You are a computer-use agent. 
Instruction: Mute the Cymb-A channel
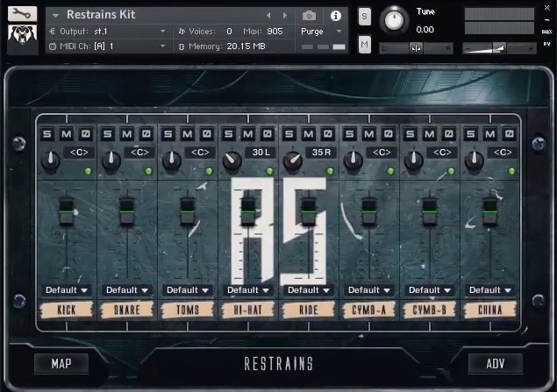click(369, 134)
